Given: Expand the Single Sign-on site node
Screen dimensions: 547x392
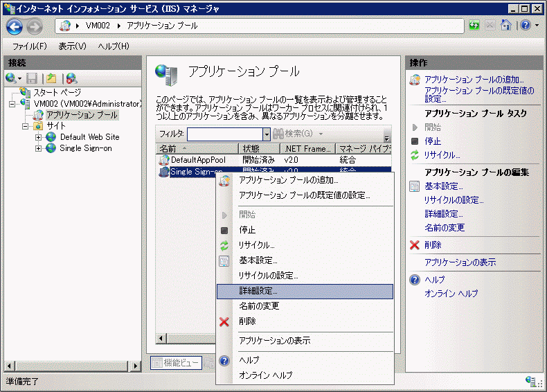Looking at the screenshot, I should pos(38,149).
